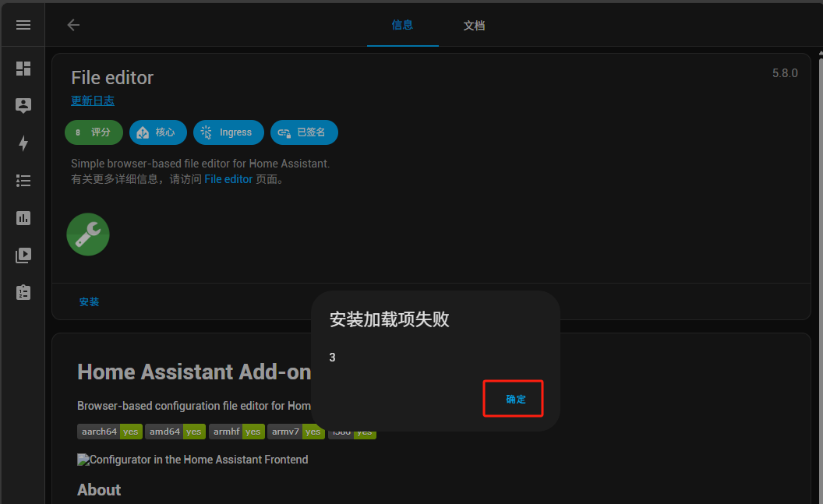The image size is (823, 504).
Task: Click the green 评分 rating chip
Action: click(x=94, y=132)
